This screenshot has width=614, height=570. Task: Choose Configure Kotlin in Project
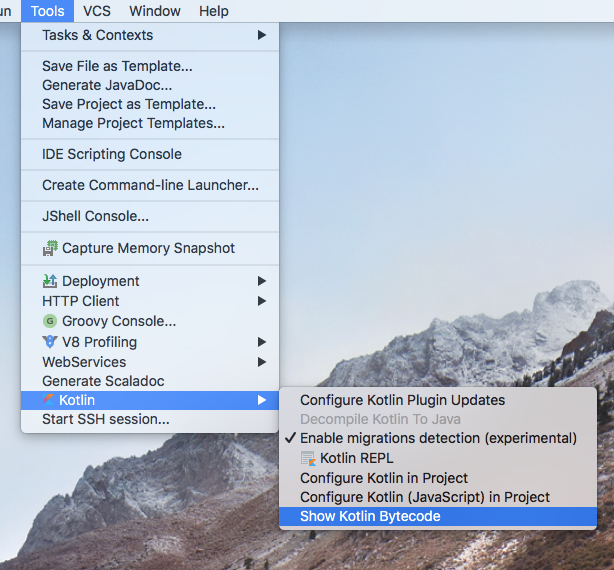438,478
